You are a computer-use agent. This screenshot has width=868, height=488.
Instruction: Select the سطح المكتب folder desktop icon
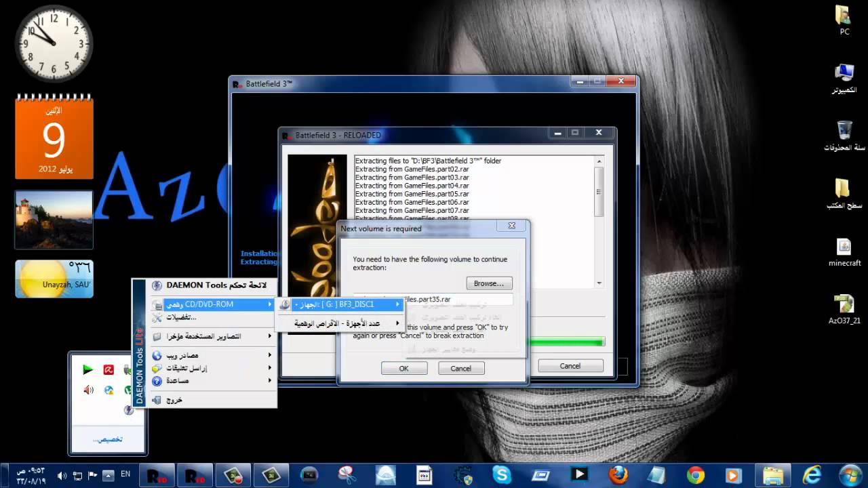click(844, 194)
